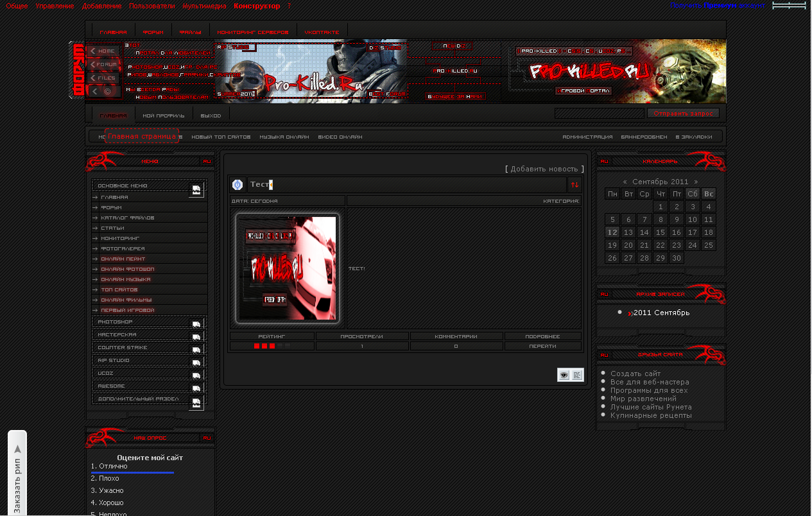
Task: Open the Создать сайт friend link
Action: (635, 374)
